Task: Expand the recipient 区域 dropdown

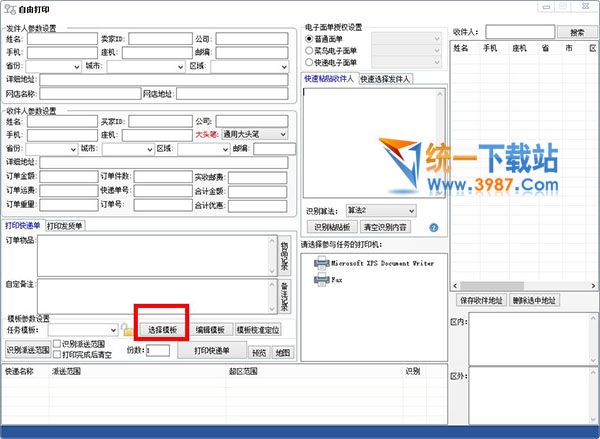Action: point(204,149)
